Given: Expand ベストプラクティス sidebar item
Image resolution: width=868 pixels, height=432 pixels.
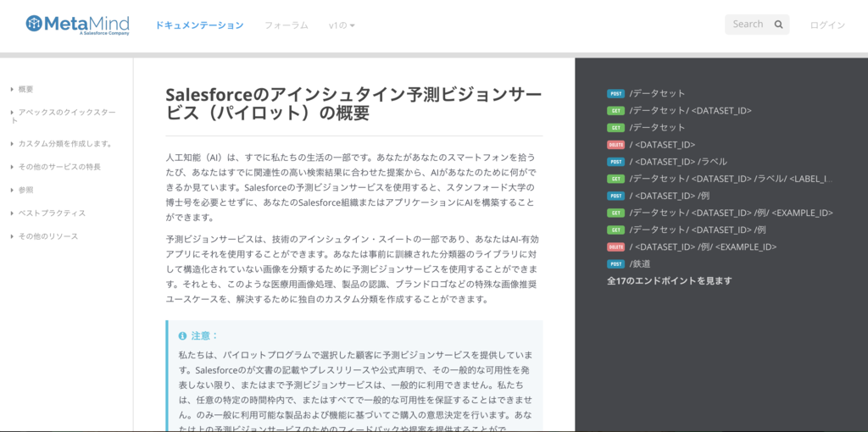Looking at the screenshot, I should pos(52,213).
